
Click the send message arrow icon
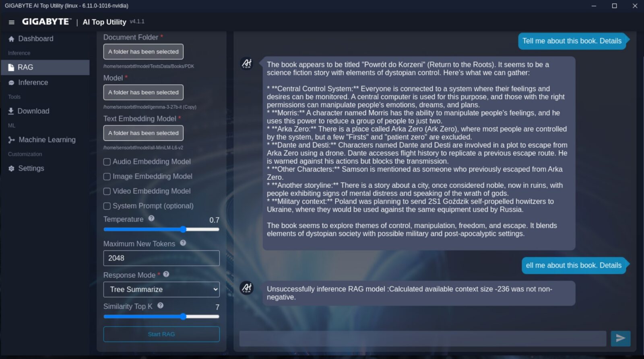click(x=620, y=338)
